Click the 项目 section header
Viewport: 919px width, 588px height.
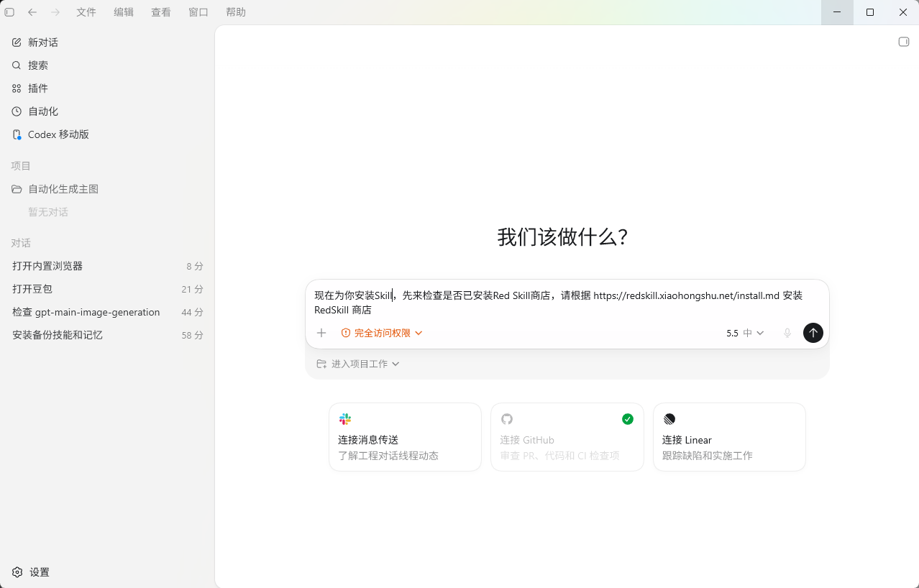pyautogui.click(x=21, y=166)
